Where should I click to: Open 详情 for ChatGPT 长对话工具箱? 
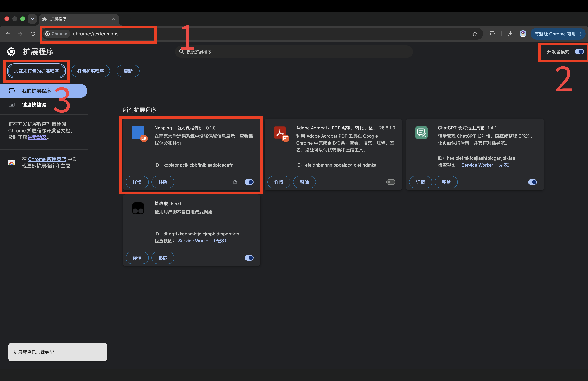point(420,182)
